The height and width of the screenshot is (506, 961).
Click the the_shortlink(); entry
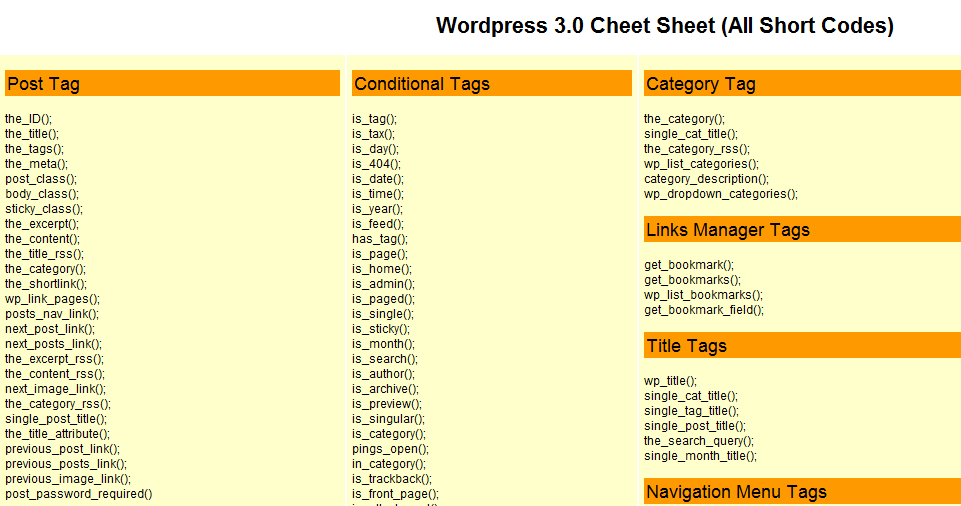click(x=46, y=284)
